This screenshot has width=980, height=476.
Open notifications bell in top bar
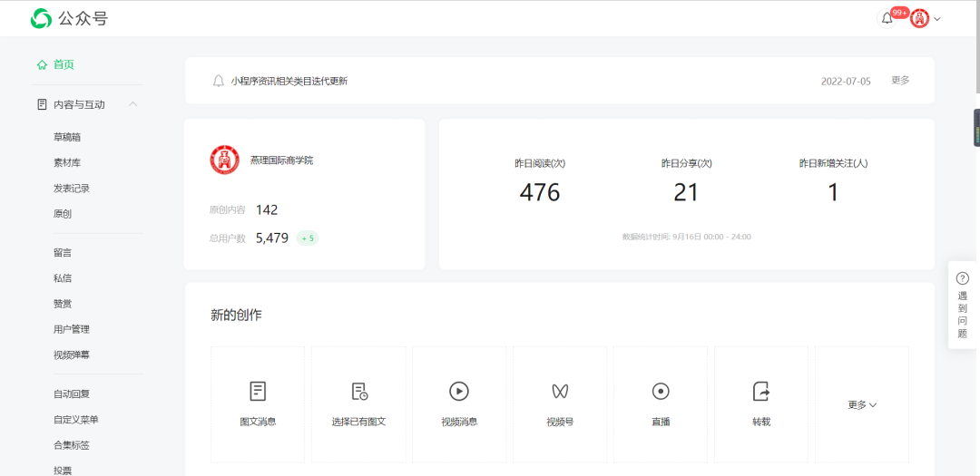(887, 18)
